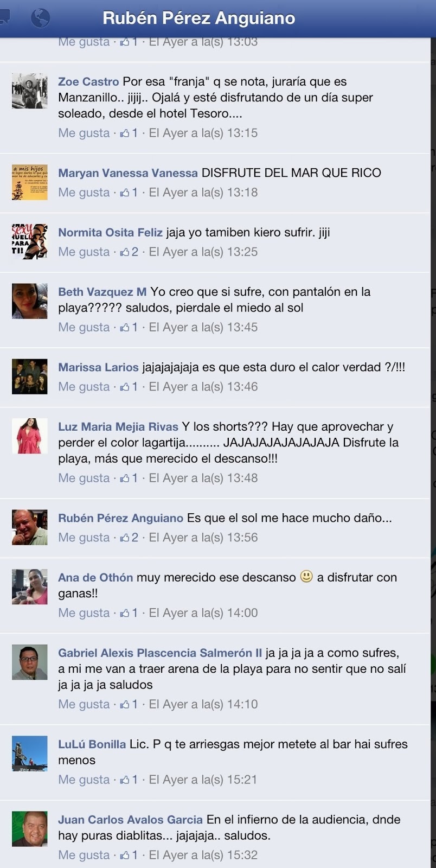The width and height of the screenshot is (436, 868).
Task: Open the globe notifications icon
Action: point(40,17)
